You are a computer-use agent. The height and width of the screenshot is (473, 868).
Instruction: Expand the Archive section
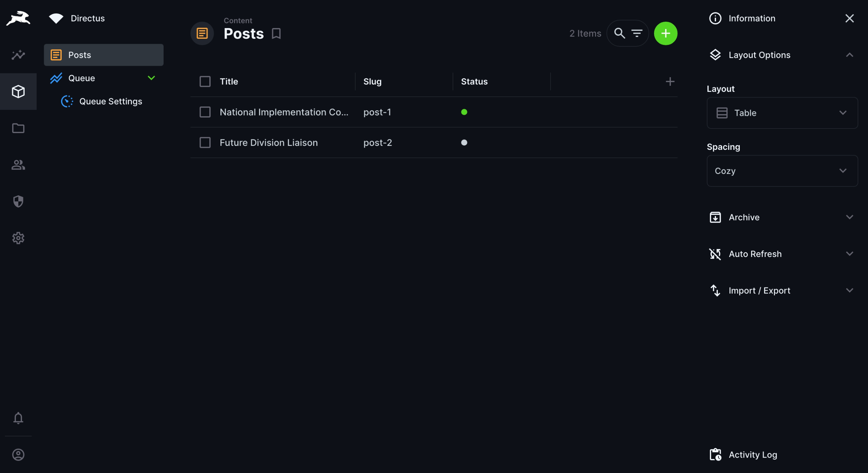782,217
